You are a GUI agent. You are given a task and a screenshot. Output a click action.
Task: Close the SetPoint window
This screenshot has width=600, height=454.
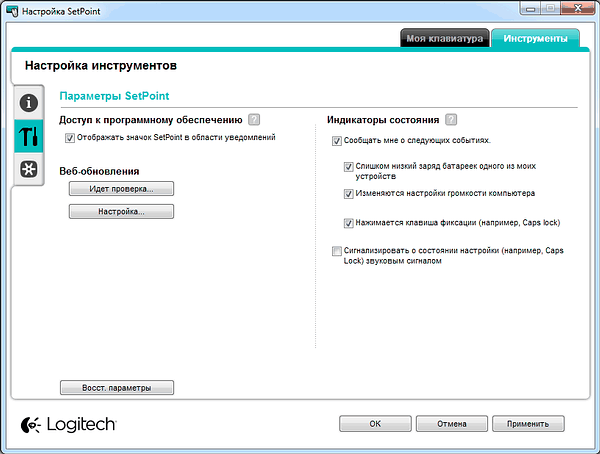577,8
